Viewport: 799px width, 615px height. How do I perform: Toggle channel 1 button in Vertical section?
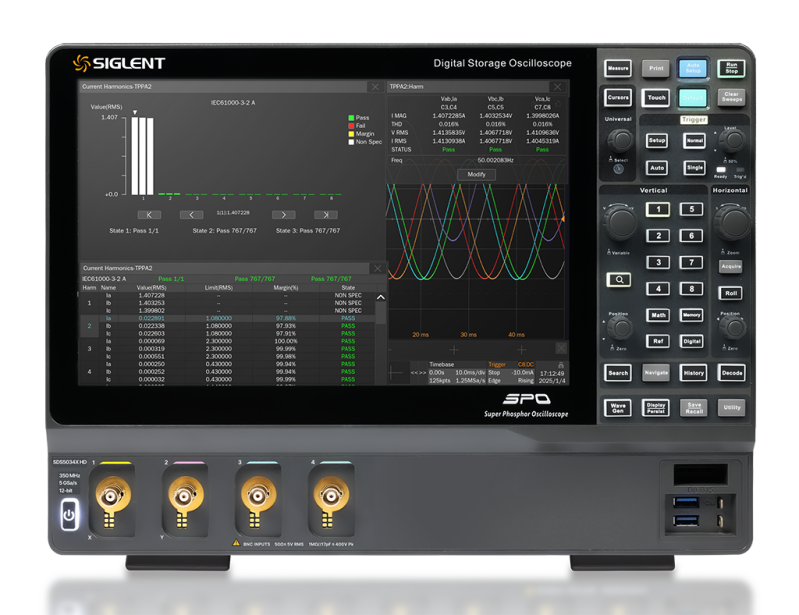click(656, 210)
